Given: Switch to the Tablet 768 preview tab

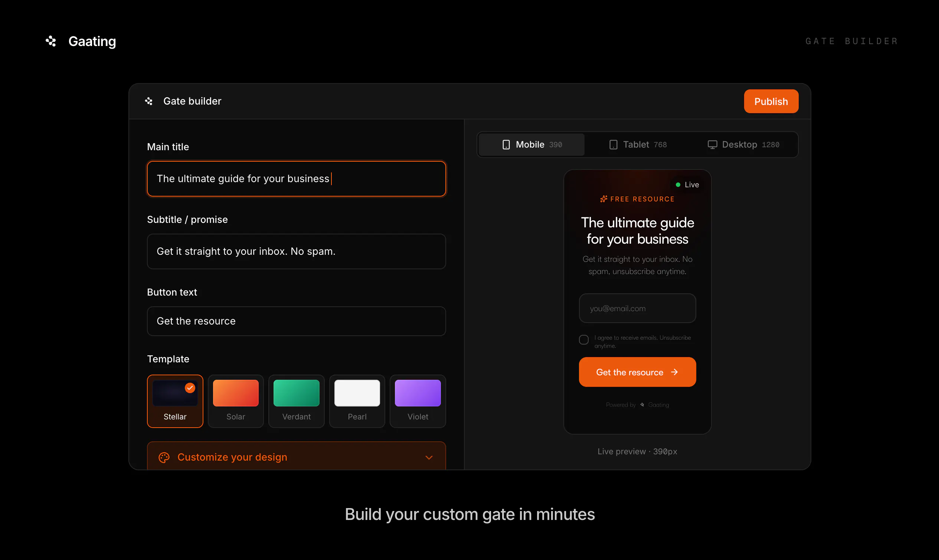Looking at the screenshot, I should [x=638, y=145].
